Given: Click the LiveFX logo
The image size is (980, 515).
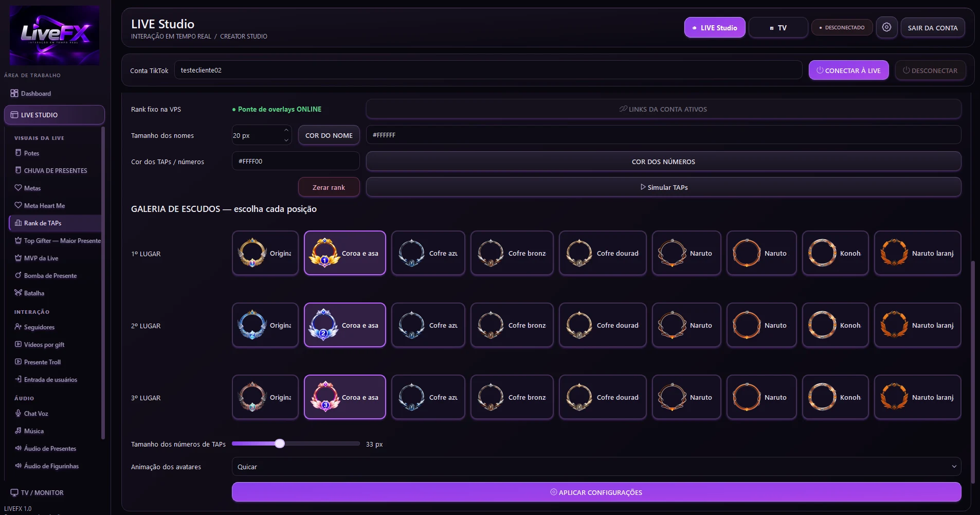Looking at the screenshot, I should point(55,35).
